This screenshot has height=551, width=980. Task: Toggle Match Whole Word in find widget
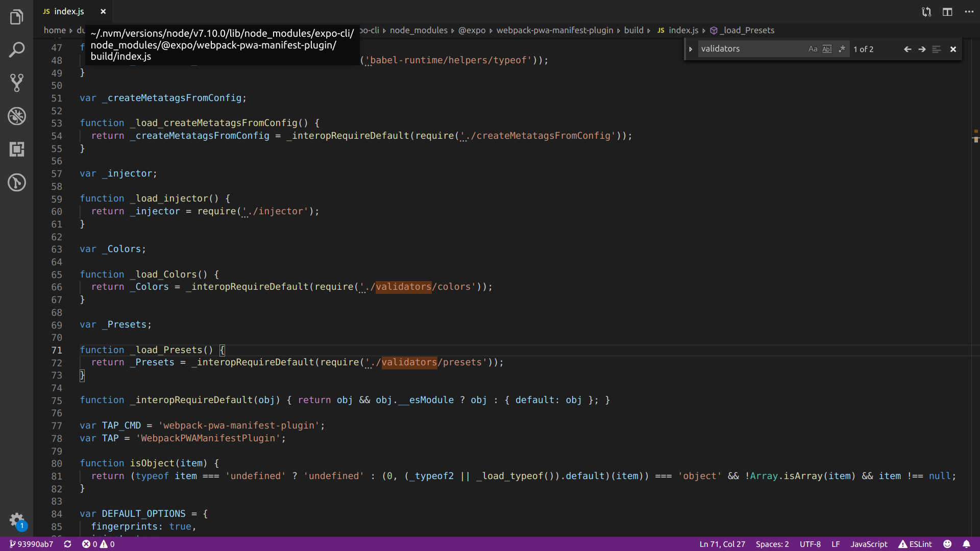(827, 49)
